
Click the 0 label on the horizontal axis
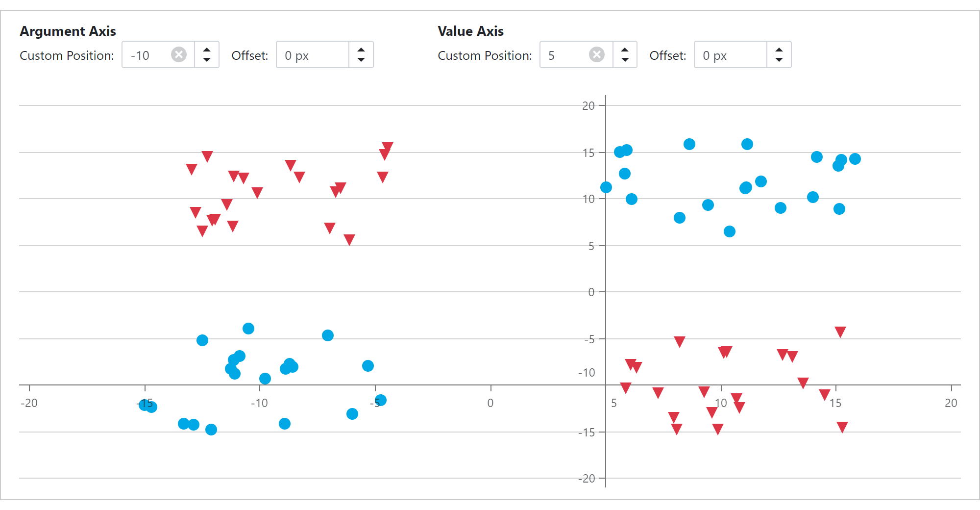pyautogui.click(x=490, y=403)
